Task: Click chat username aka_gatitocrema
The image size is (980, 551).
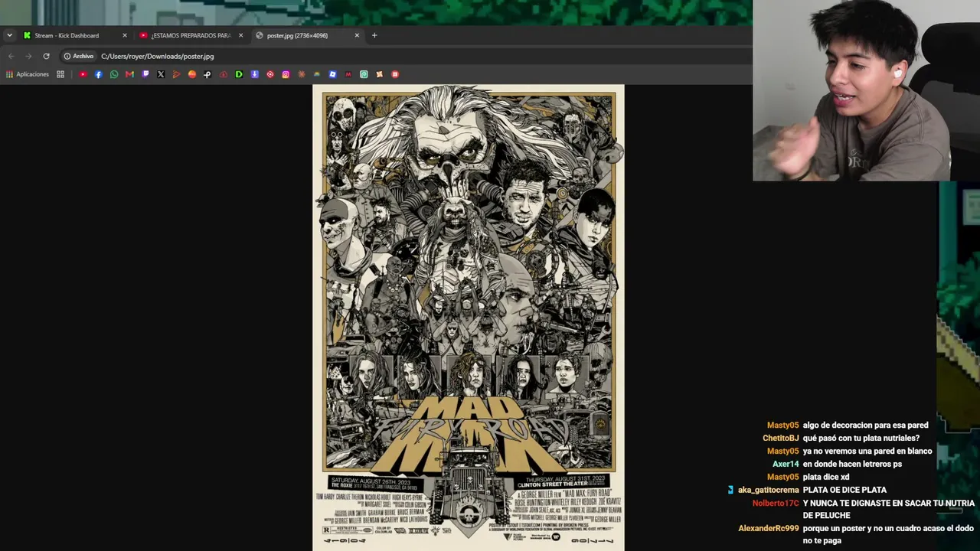Action: [769, 491]
